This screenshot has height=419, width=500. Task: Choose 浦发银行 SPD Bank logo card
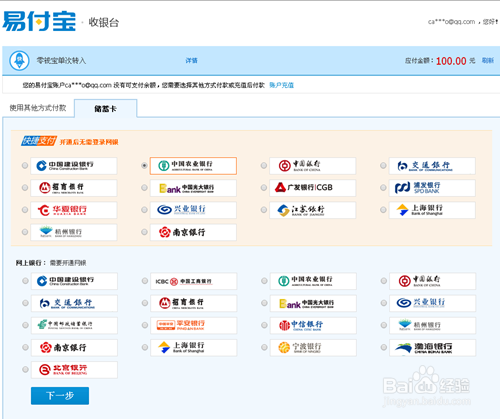tap(432, 188)
